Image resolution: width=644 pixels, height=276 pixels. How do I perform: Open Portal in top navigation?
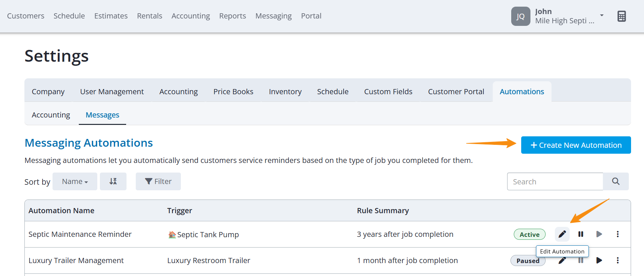point(311,16)
